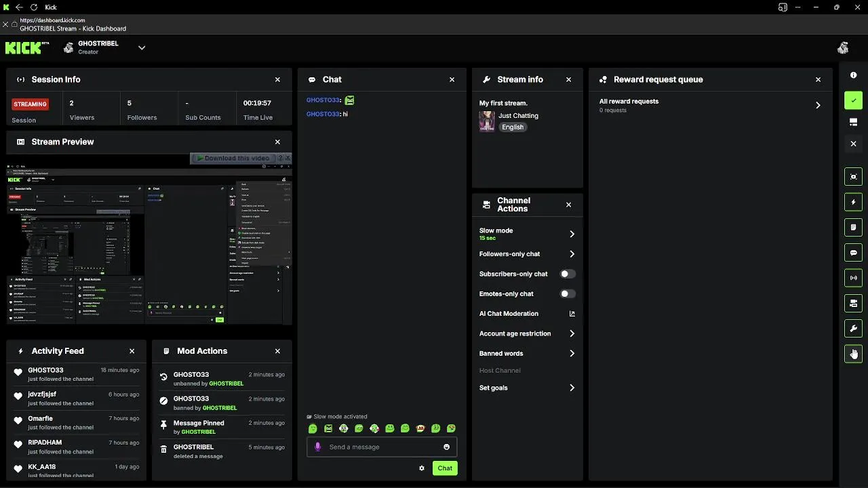
Task: Click browser back arrow
Action: 18,7
